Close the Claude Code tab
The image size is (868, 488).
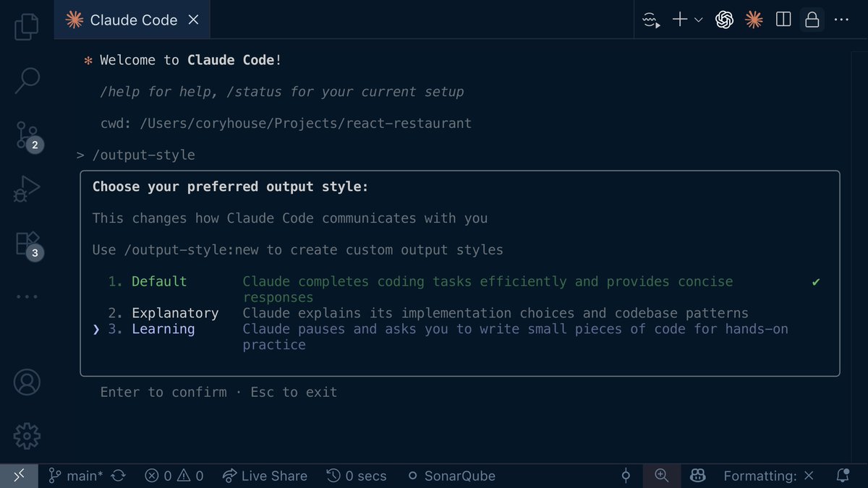pyautogui.click(x=193, y=20)
